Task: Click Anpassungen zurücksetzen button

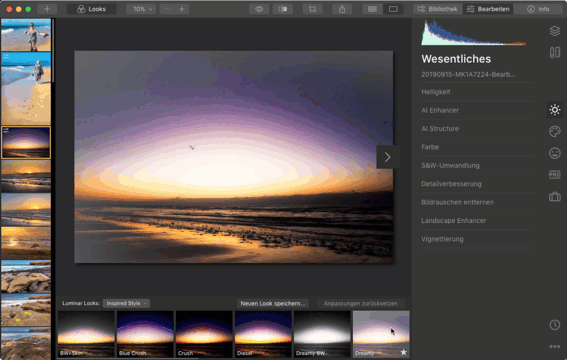Action: 361,303
